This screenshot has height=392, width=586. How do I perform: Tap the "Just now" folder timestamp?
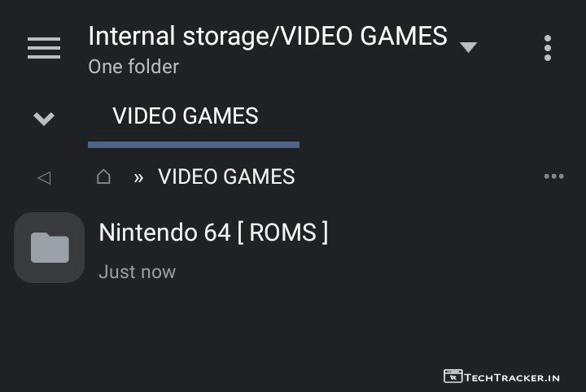[137, 272]
